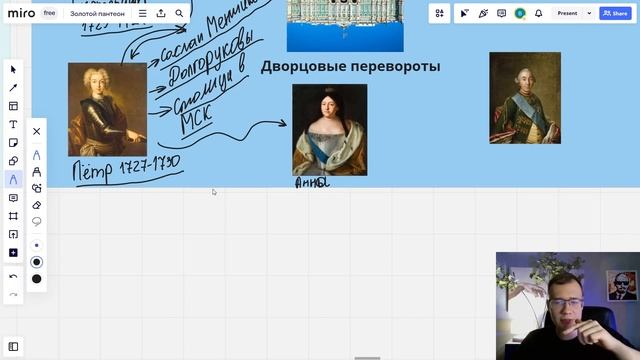Open the reactions celebration icon

point(483,13)
